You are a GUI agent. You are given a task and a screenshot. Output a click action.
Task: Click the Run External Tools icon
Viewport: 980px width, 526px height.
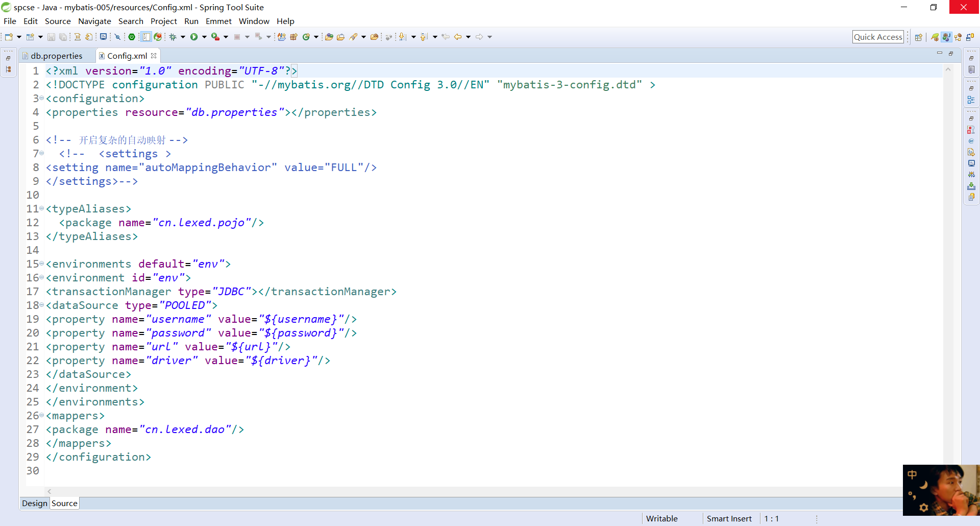[x=215, y=37]
